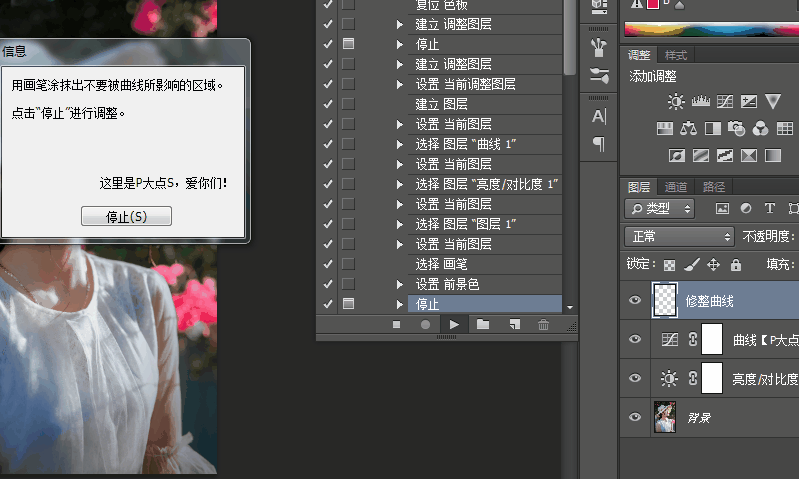This screenshot has width=799, height=479.
Task: Stop recording in the Actions panel
Action: [396, 324]
